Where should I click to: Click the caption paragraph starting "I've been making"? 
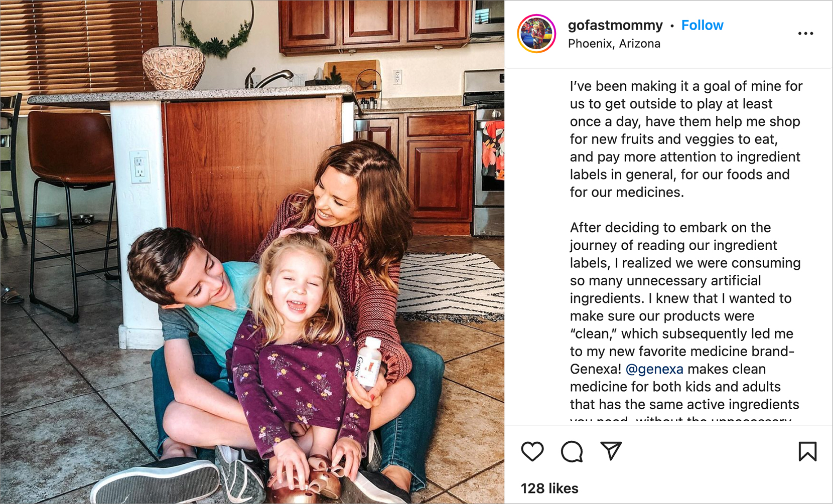(685, 139)
